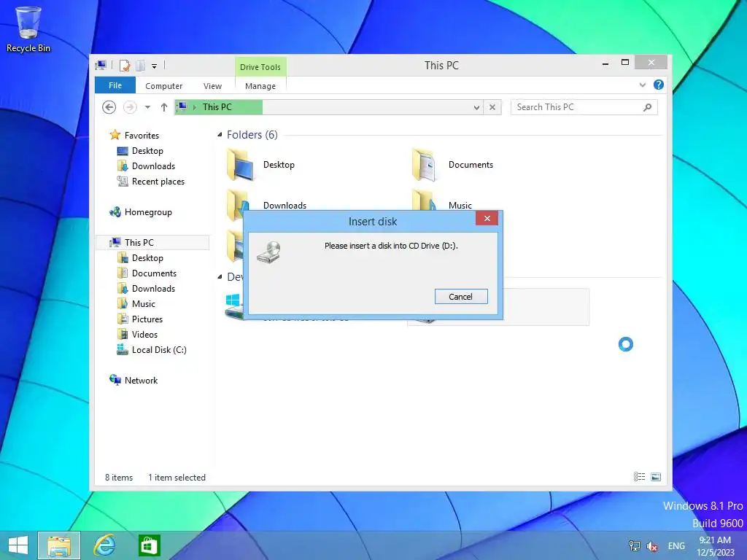Screen dimensions: 747x560
Task: Click the CD drive icon in dialog
Action: 269,252
